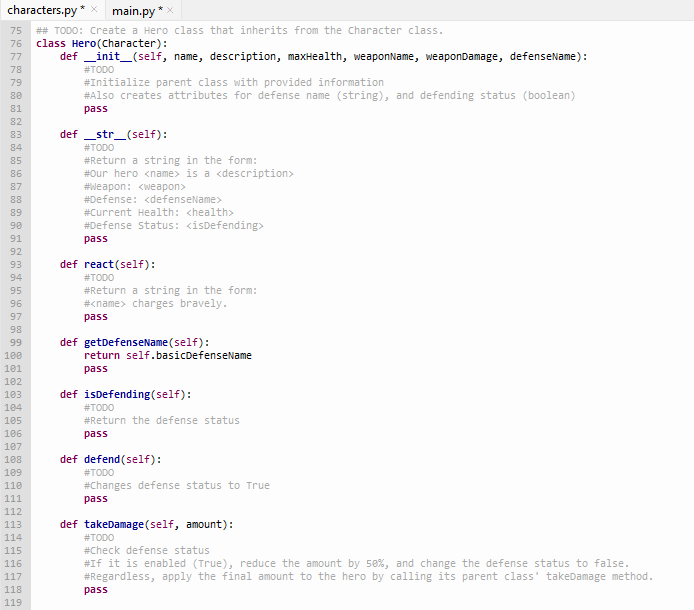694x610 pixels.
Task: Click 'return self.basicDefenseName' statement
Action: pyautogui.click(x=168, y=355)
